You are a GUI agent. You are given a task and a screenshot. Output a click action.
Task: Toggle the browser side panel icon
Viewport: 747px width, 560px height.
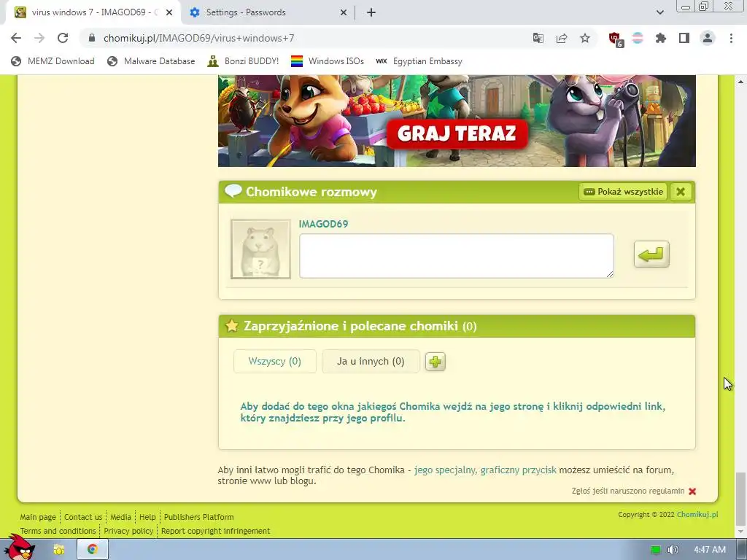(684, 38)
